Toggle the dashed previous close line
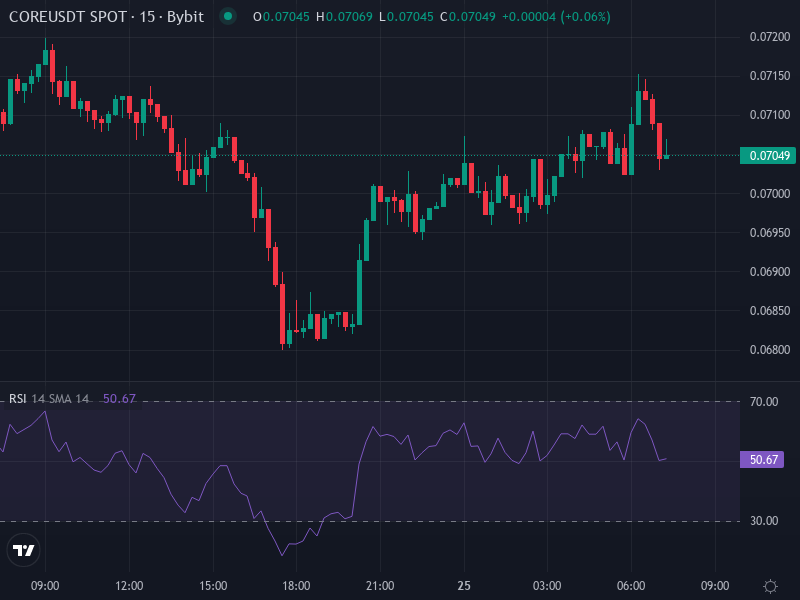Viewport: 800px width, 600px height. (x=400, y=155)
